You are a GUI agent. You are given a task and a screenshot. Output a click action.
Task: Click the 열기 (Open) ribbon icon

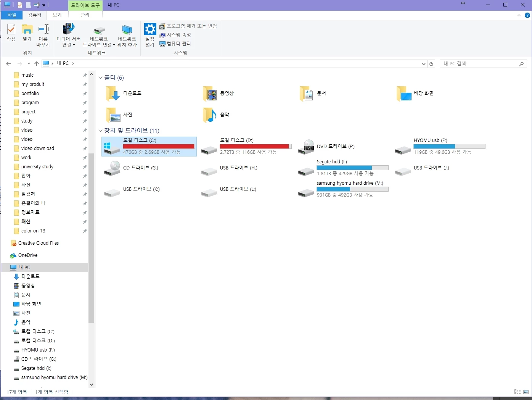click(x=27, y=32)
